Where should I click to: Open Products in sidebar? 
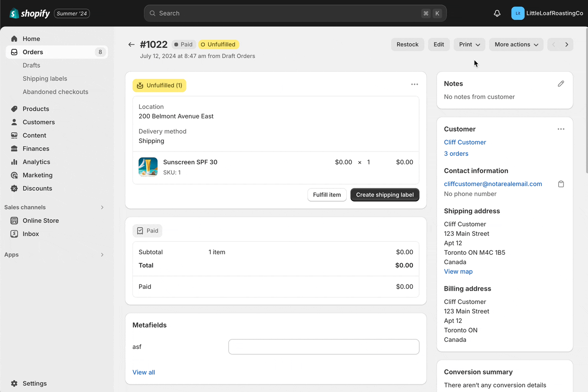36,109
